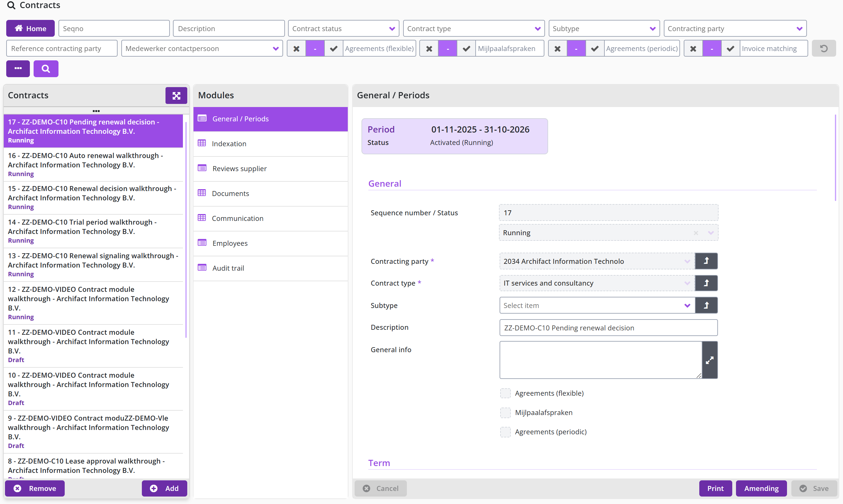Viewport: 843px width, 504px height.
Task: Set Agreements (flexible) filter to X
Action: [296, 49]
